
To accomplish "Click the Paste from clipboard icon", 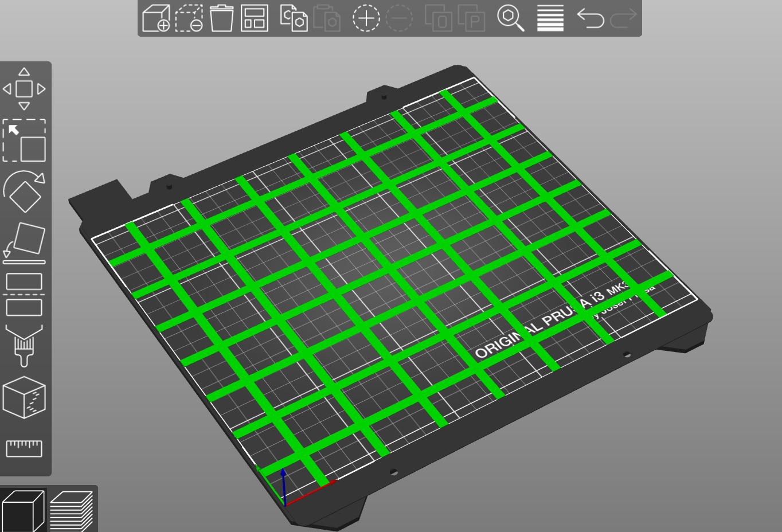I will pos(327,18).
